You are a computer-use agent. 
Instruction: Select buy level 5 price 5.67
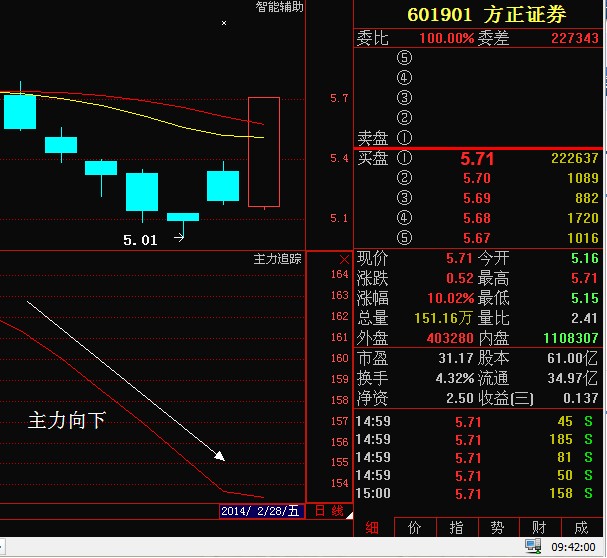coord(477,238)
